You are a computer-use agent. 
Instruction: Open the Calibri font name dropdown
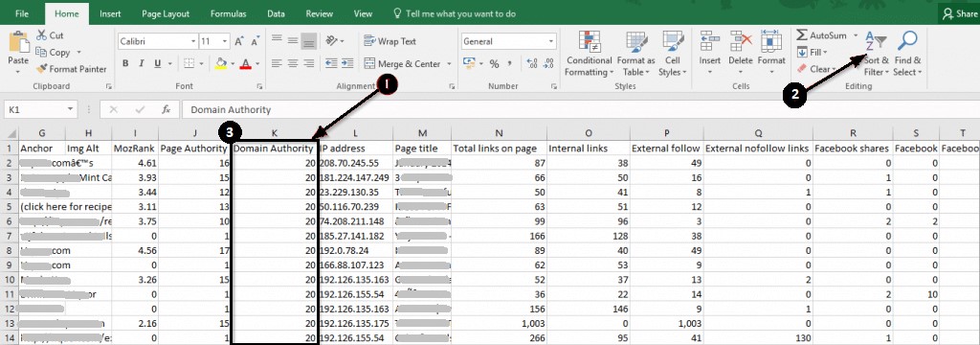193,41
